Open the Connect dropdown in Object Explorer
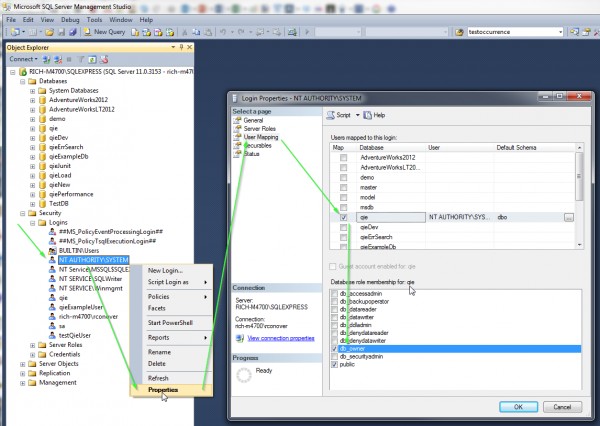600x426 pixels. (23, 59)
